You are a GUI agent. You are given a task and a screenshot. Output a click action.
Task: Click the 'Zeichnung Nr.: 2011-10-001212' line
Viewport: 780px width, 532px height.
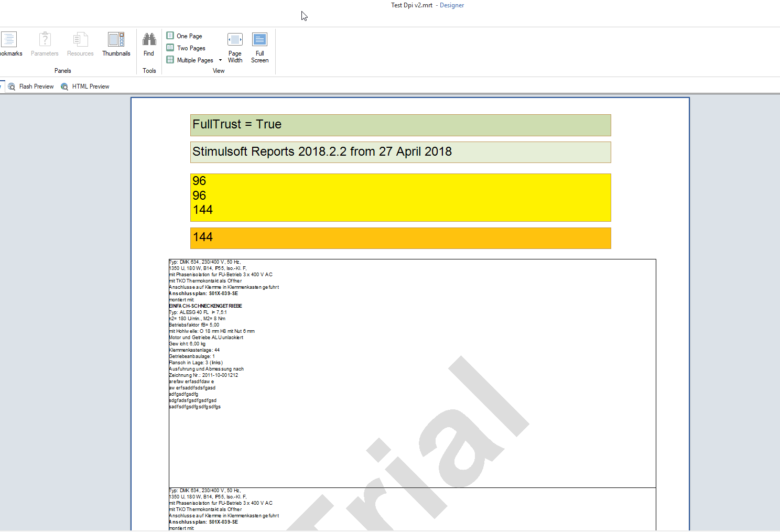coord(203,375)
